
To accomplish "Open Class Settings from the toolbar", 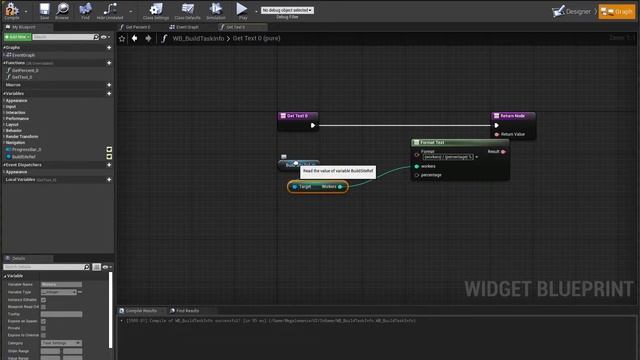I will [156, 11].
